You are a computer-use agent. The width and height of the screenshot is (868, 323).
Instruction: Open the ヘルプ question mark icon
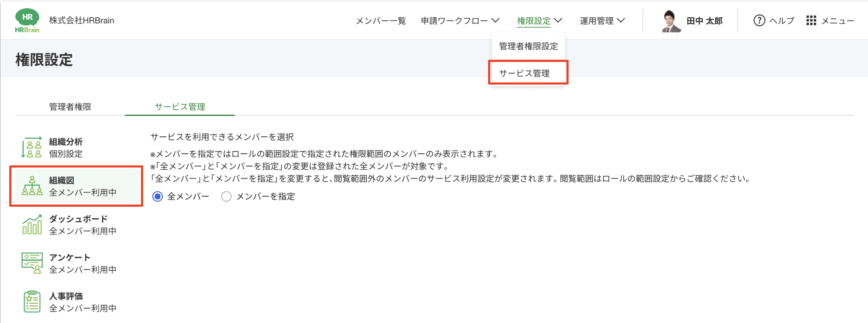pyautogui.click(x=759, y=20)
